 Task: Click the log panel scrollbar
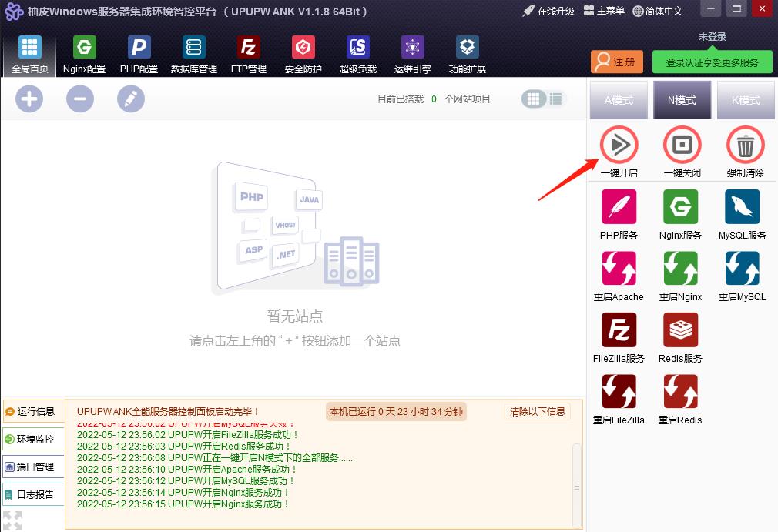pyautogui.click(x=576, y=486)
